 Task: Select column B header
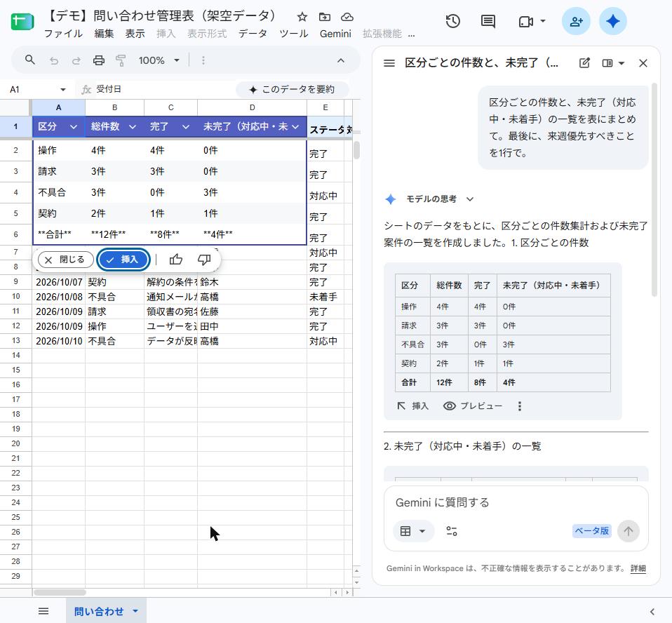114,107
